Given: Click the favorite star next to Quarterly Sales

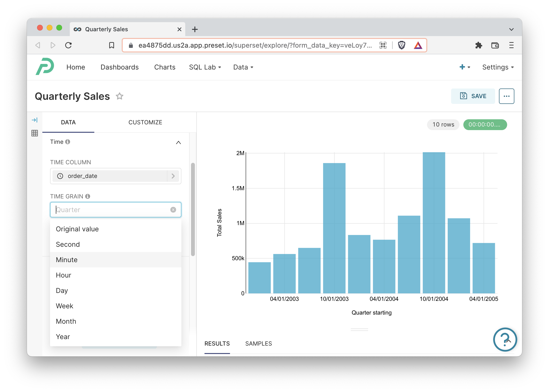Looking at the screenshot, I should coord(120,96).
